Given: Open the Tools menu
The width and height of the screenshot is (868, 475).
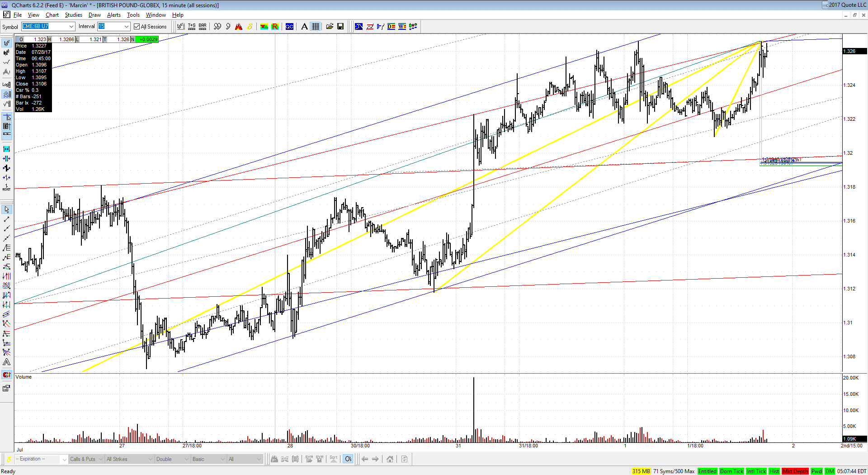Looking at the screenshot, I should point(133,15).
